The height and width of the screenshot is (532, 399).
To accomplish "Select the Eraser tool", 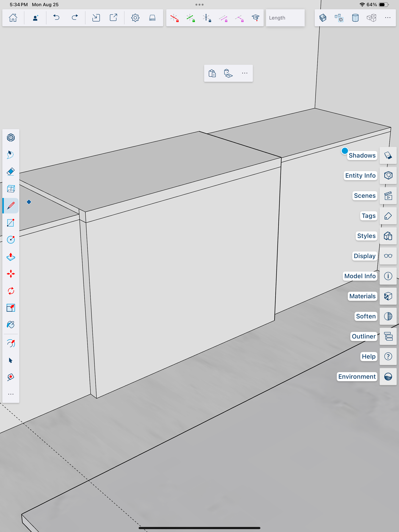I will 11,172.
